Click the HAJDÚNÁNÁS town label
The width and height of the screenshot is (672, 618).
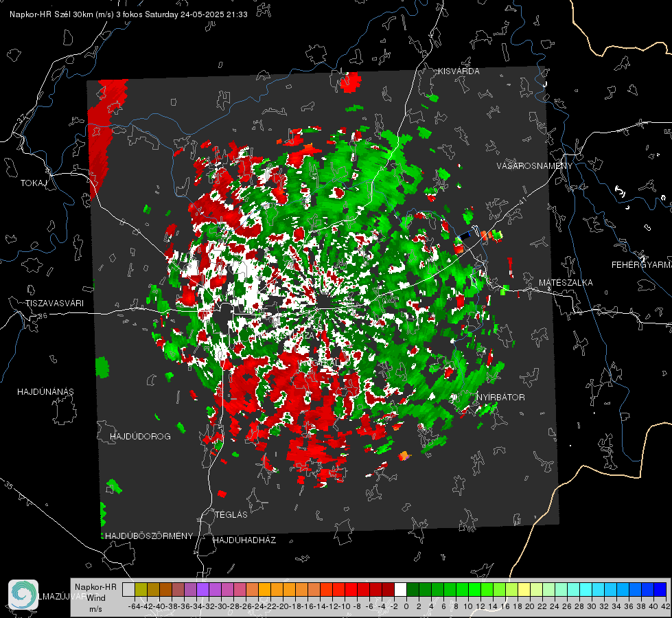click(45, 392)
